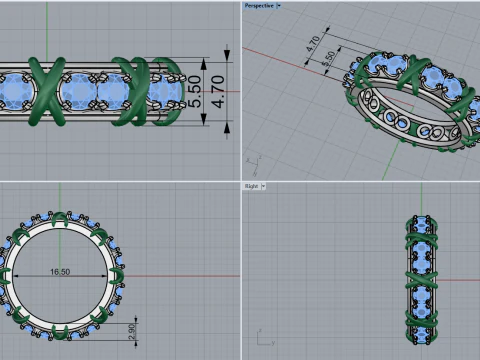Open the Perspective viewport dropdown arrow
Viewport: 480px width, 360px height.
click(x=279, y=6)
